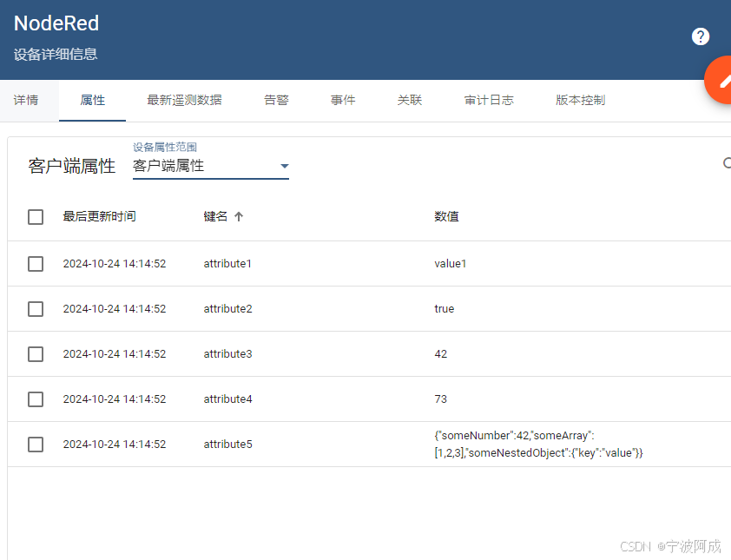Switch to the 告警 tab
This screenshot has height=560, width=731.
pos(276,100)
